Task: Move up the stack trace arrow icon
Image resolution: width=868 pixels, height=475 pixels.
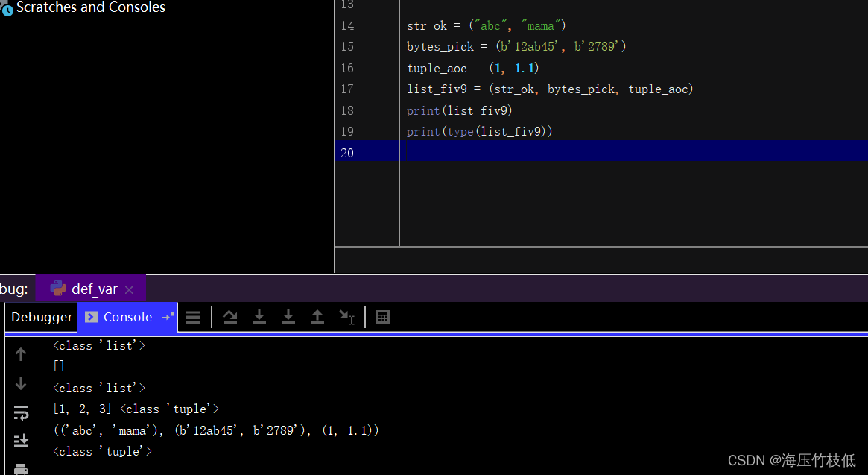Action: [x=21, y=353]
